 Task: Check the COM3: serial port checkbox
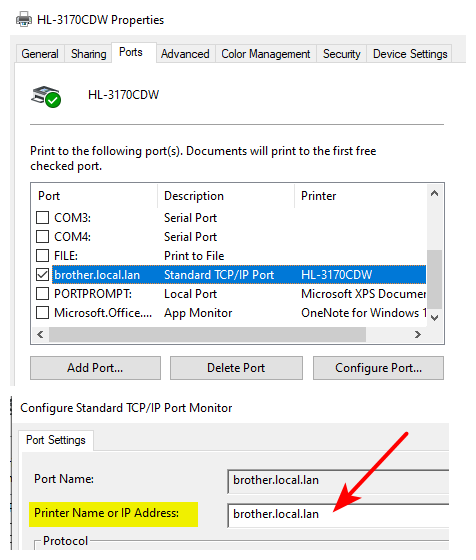click(42, 217)
